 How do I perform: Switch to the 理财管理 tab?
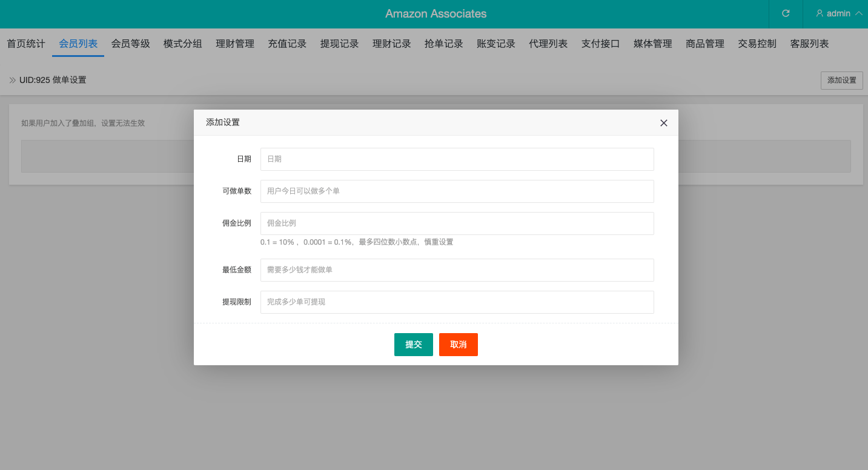coord(234,43)
